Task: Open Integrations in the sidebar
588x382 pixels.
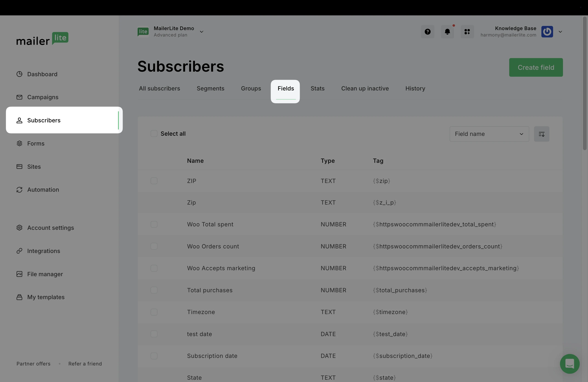Action: [43, 251]
